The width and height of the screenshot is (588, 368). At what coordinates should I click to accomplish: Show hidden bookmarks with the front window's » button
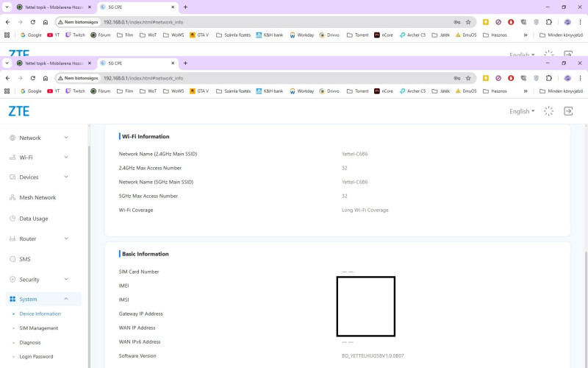point(526,91)
